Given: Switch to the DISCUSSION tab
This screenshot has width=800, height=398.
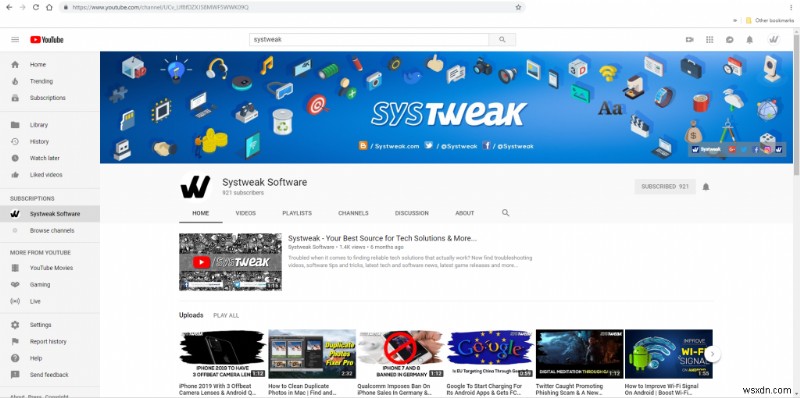Looking at the screenshot, I should [x=412, y=213].
